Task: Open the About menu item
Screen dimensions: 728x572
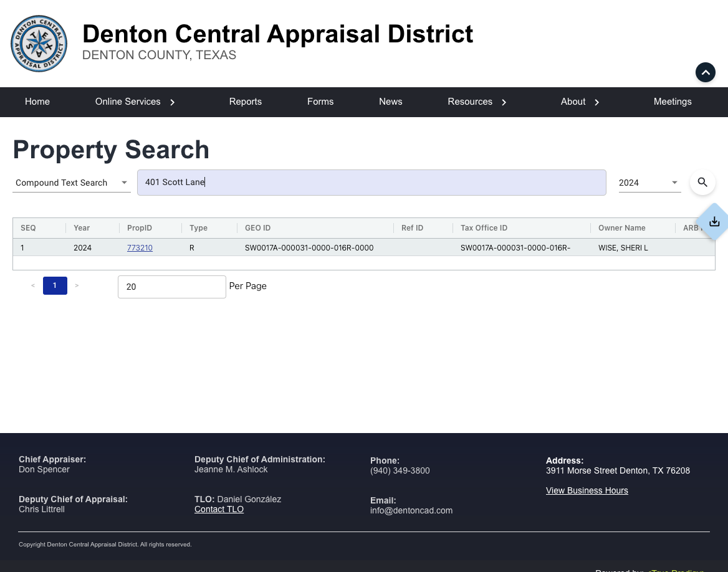Action: (x=573, y=102)
